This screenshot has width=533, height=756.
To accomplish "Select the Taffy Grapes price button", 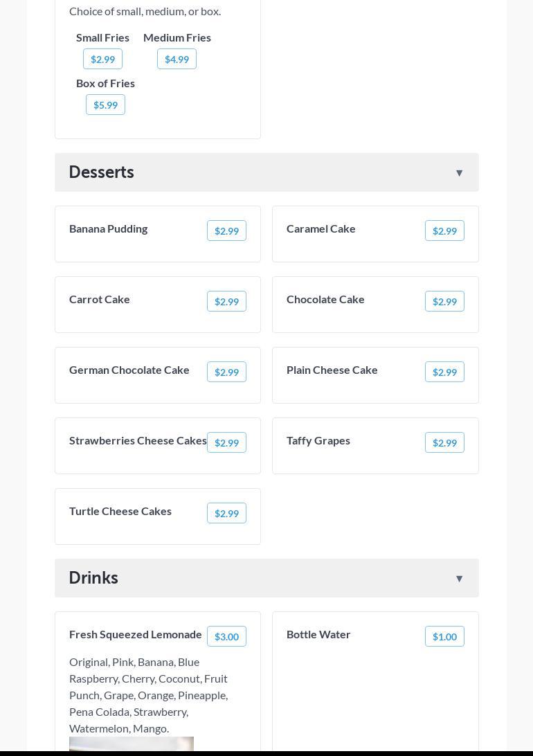I will (x=444, y=443).
